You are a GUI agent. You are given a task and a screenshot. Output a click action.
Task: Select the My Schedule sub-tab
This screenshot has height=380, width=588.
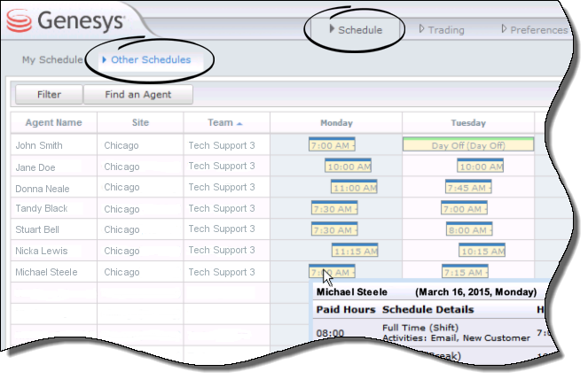[51, 59]
